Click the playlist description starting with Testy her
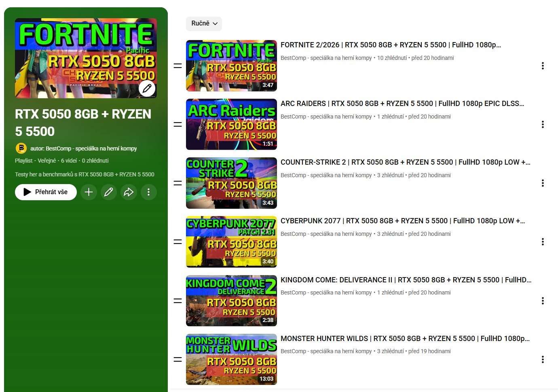The height and width of the screenshot is (392, 558). click(x=85, y=174)
